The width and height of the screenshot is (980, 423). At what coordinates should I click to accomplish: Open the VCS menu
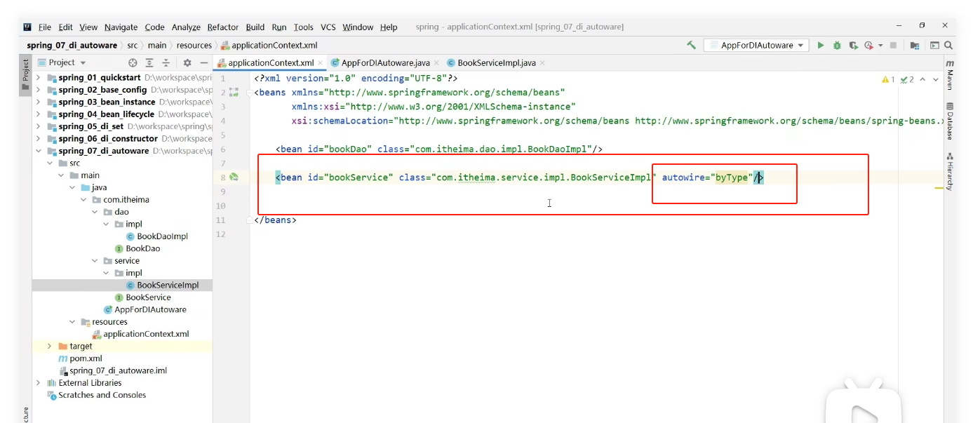click(328, 27)
